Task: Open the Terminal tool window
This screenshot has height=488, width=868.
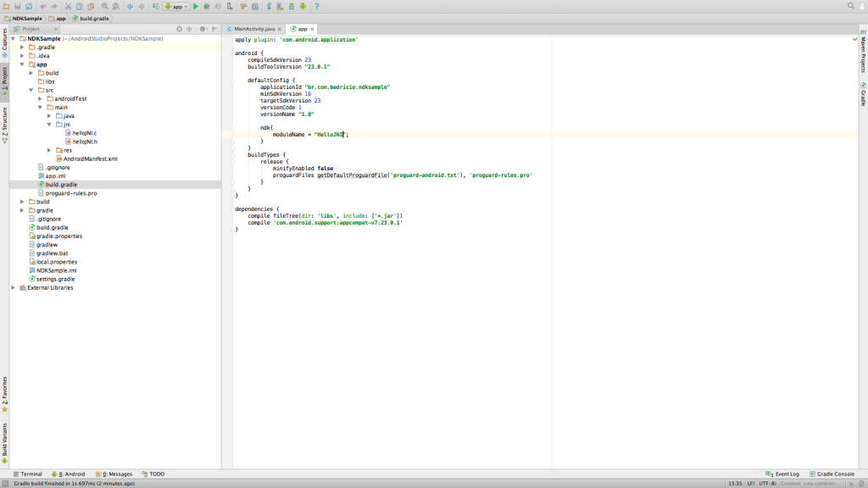Action: [27, 474]
